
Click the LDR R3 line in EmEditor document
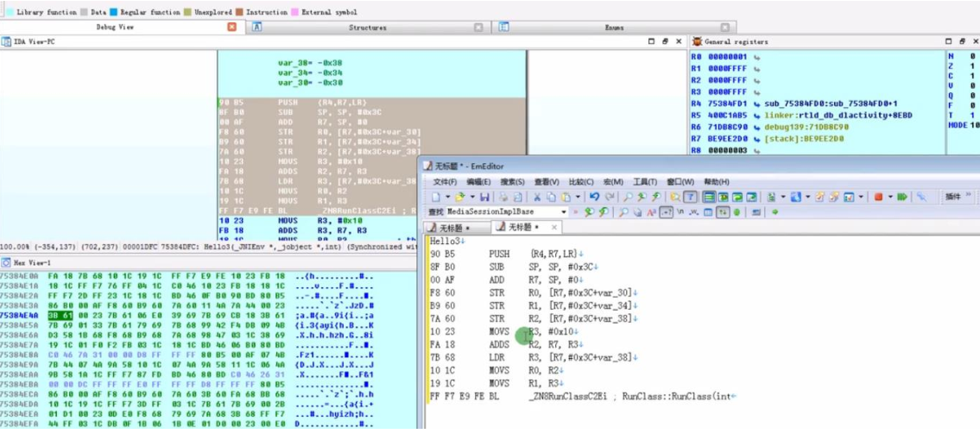533,358
